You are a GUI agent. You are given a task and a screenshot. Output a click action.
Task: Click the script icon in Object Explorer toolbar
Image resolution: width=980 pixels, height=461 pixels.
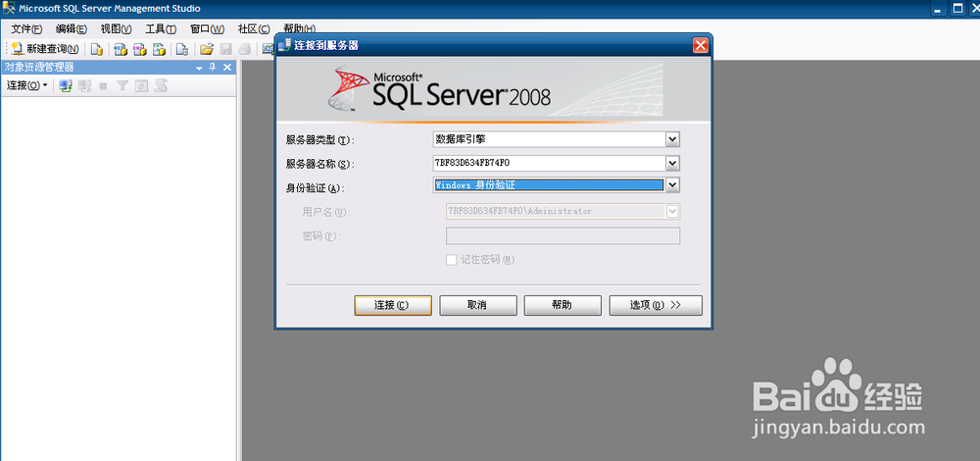161,85
